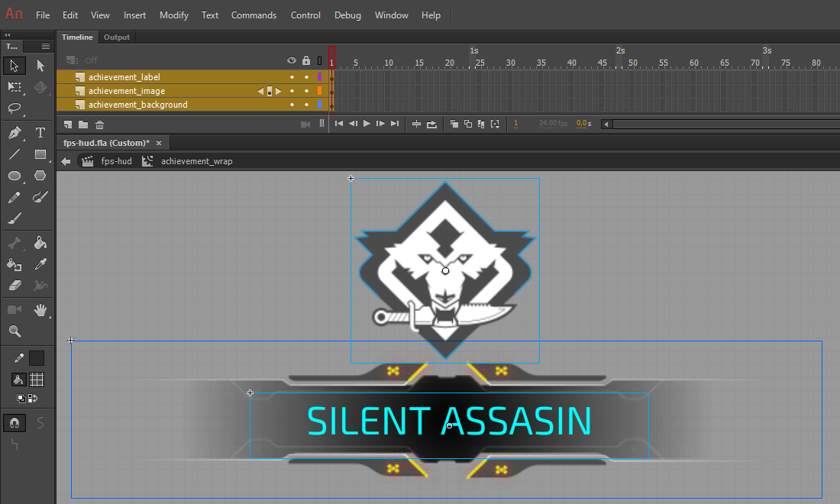Select the Zoom magnifier tool
The width and height of the screenshot is (840, 504).
click(x=15, y=331)
